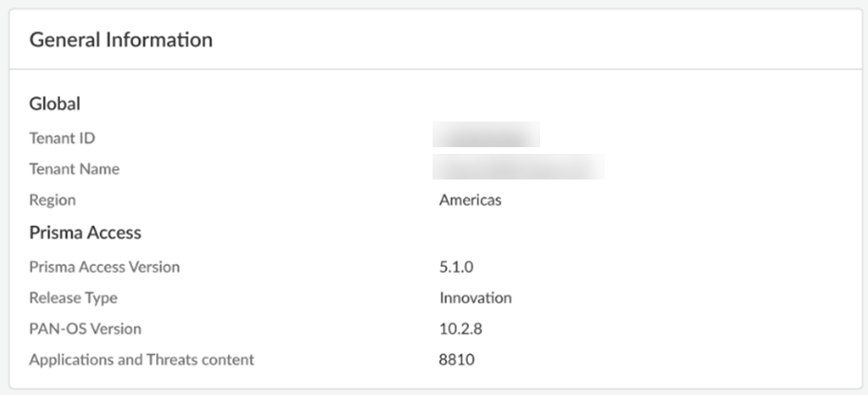Click the word Threats in the content label

(x=169, y=360)
